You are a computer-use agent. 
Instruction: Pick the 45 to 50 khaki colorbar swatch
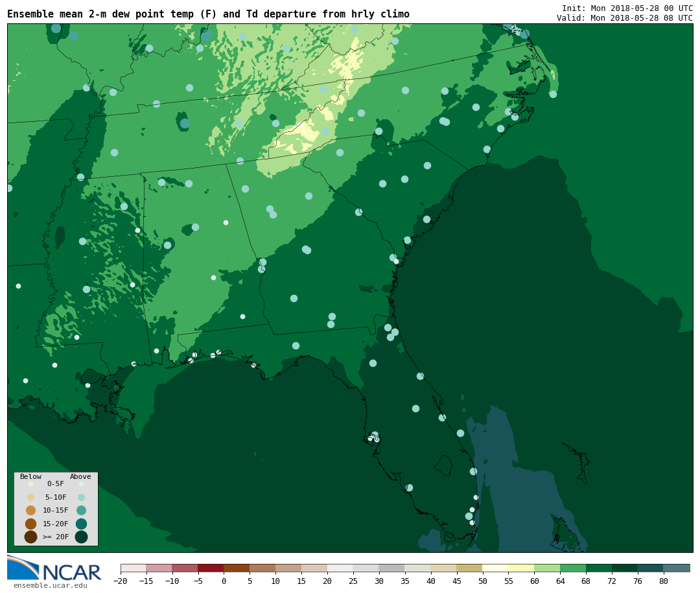click(470, 568)
